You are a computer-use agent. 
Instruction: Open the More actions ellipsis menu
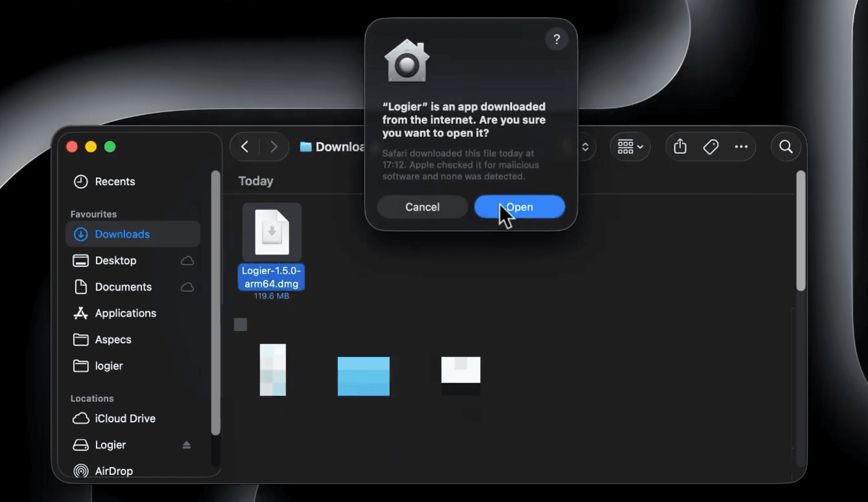click(741, 146)
